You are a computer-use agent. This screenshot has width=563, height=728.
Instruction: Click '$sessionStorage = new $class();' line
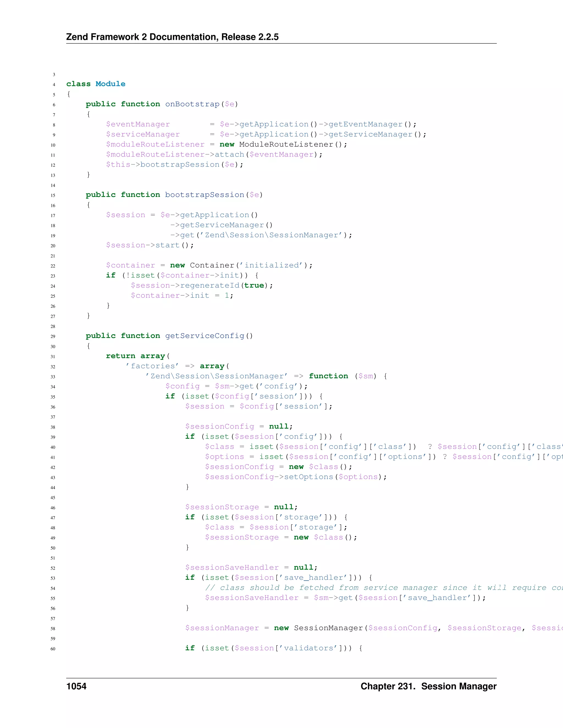pos(281,537)
